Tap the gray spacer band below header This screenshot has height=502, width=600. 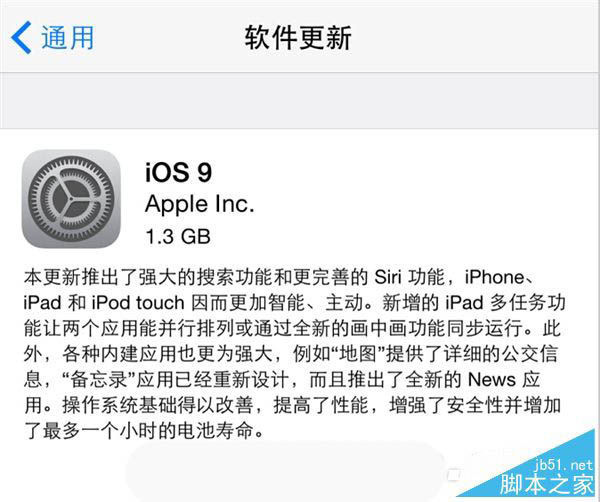300,100
